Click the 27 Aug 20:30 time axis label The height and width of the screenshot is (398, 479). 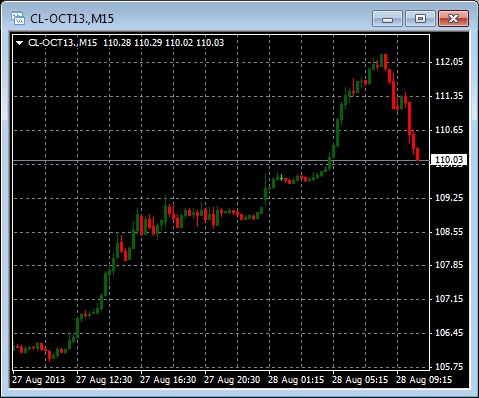232,380
